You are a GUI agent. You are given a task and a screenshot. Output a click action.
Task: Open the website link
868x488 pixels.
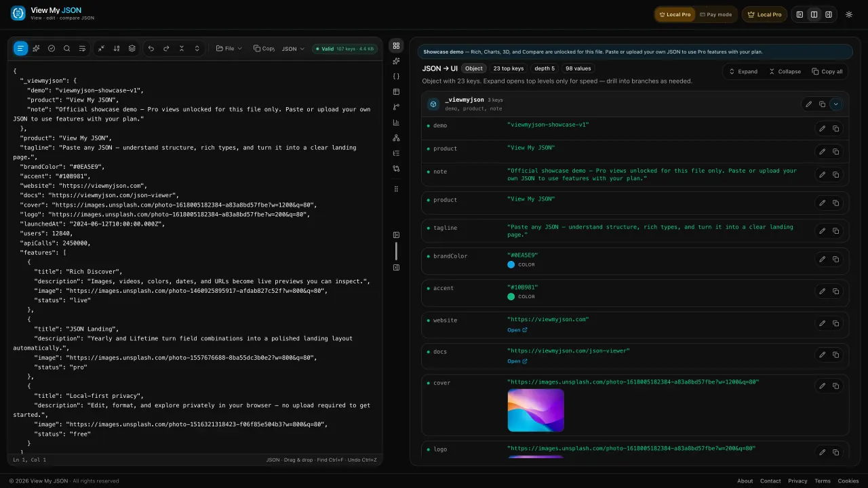pos(517,330)
